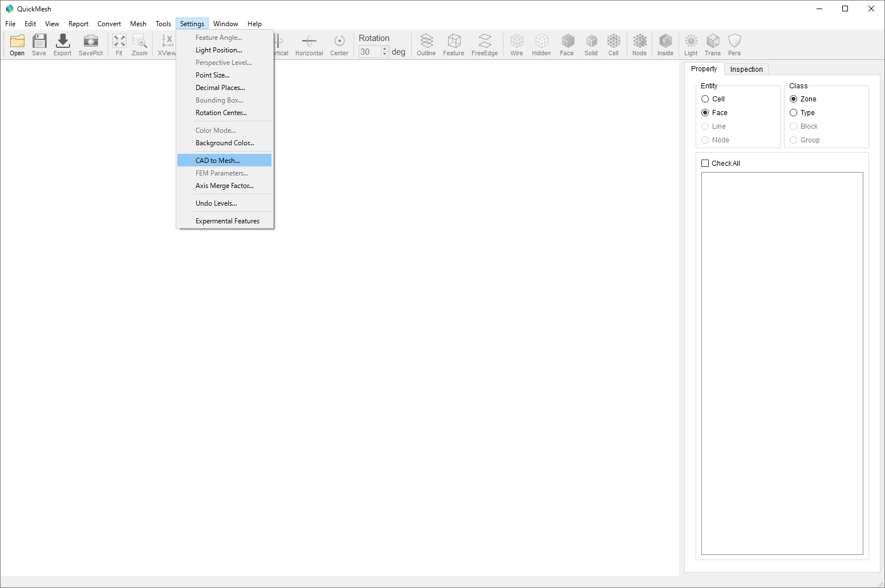The height and width of the screenshot is (588, 885).
Task: Switch to Wire display mode
Action: pos(517,44)
